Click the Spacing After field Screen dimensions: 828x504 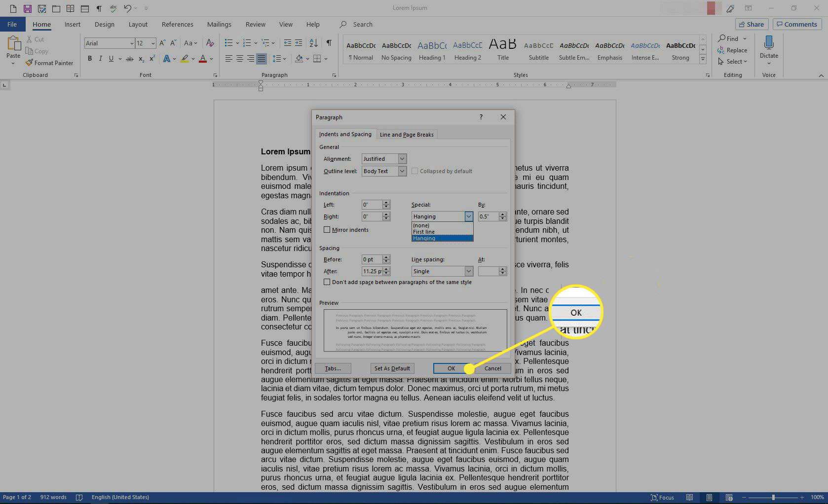372,271
